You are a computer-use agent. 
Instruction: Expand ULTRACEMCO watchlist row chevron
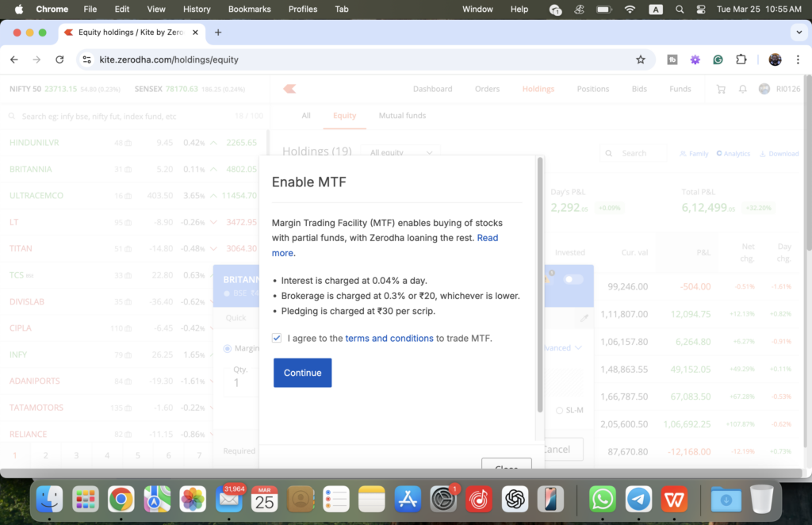[x=213, y=196]
